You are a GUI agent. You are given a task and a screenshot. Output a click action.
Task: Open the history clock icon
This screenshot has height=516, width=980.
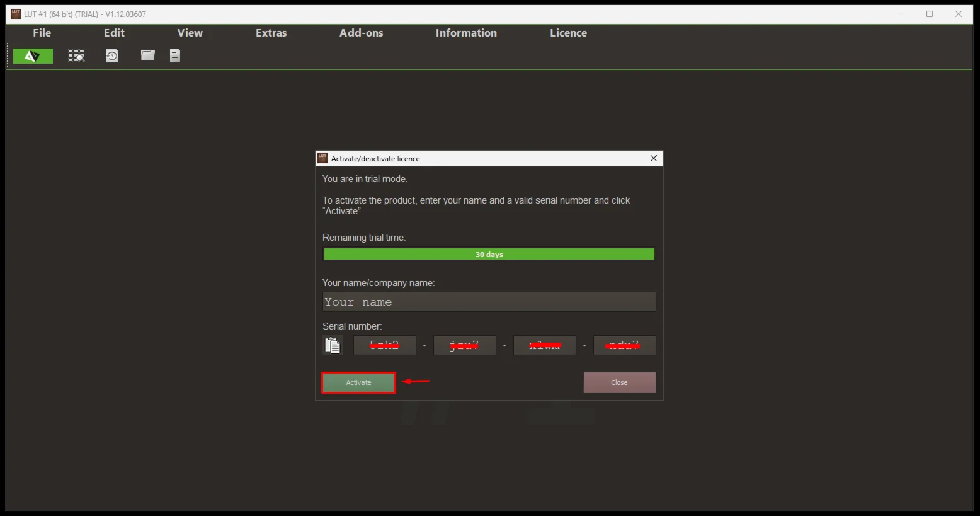[x=111, y=56]
